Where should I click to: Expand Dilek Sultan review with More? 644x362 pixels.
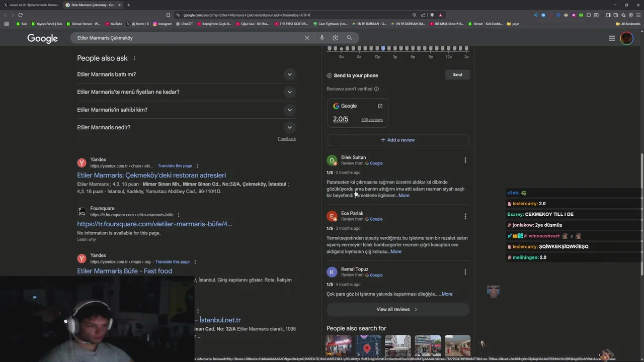coord(404,196)
